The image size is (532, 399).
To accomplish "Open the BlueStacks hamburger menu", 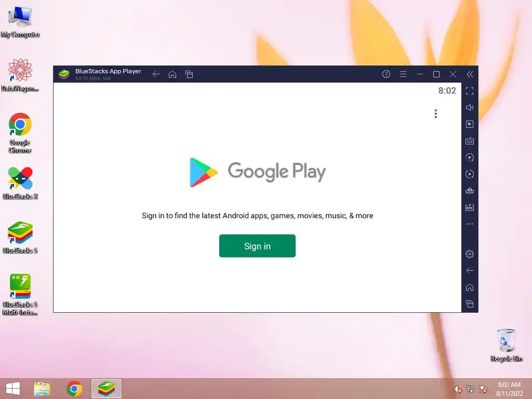I will [403, 74].
